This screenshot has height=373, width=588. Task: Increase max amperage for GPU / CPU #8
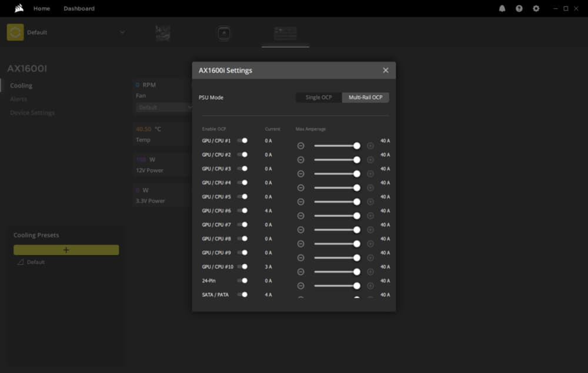click(370, 244)
